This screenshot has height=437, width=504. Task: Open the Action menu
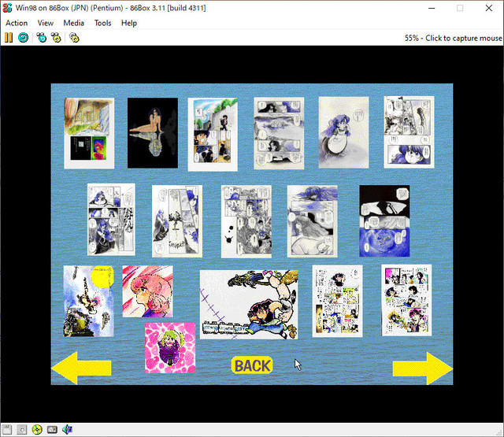(17, 23)
